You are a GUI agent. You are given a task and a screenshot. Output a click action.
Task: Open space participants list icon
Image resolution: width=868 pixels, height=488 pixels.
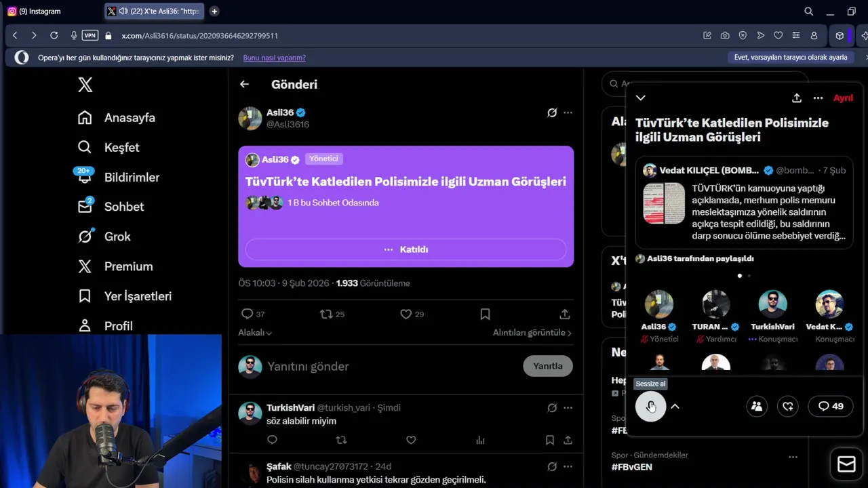click(757, 406)
